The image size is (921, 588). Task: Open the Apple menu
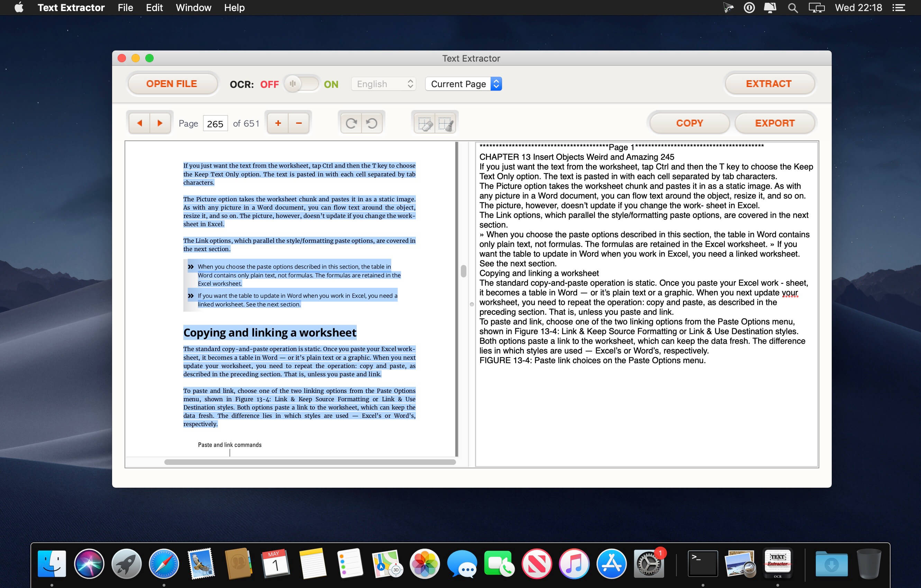(19, 8)
